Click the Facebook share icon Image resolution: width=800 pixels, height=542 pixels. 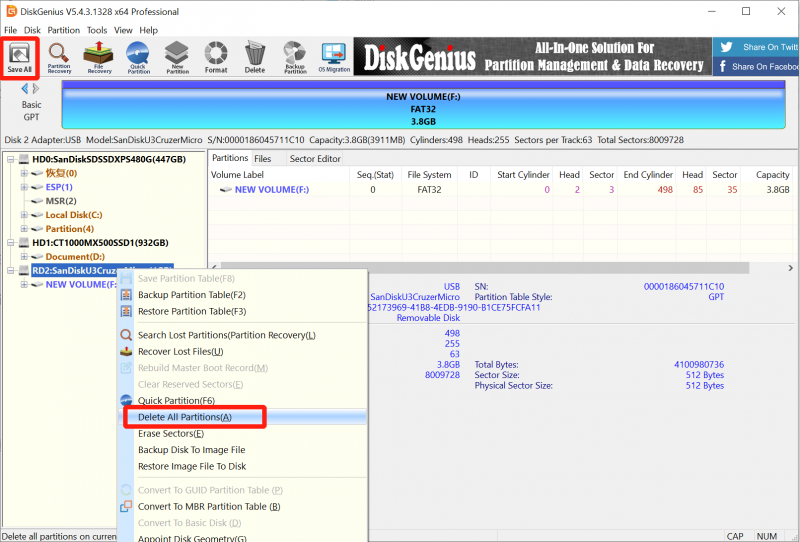click(x=722, y=66)
